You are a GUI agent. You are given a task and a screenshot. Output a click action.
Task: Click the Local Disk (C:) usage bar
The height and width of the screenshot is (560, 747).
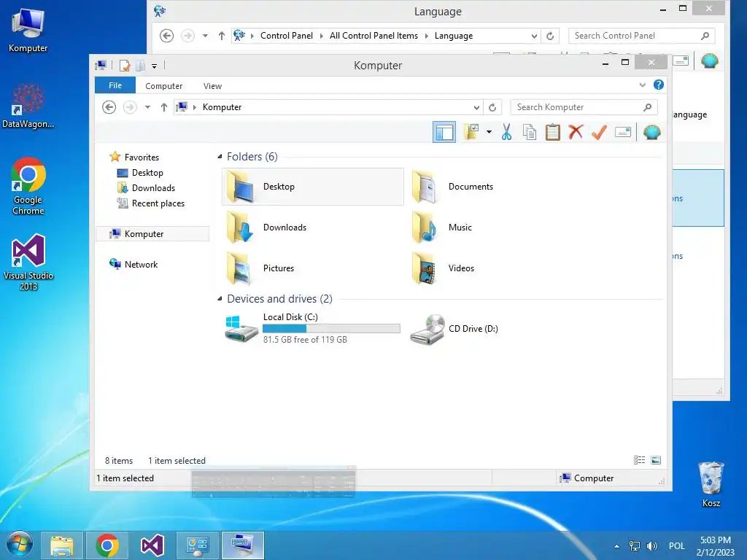(x=331, y=329)
